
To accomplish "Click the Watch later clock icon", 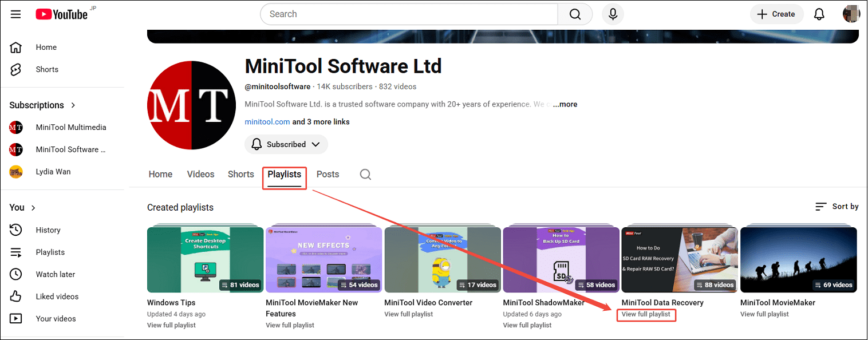I will [16, 274].
